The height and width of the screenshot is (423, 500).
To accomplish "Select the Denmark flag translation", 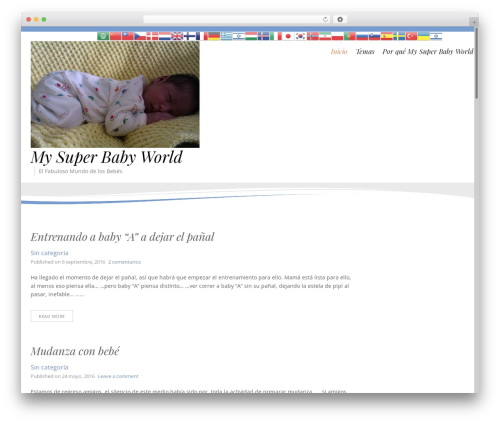I will pos(152,36).
